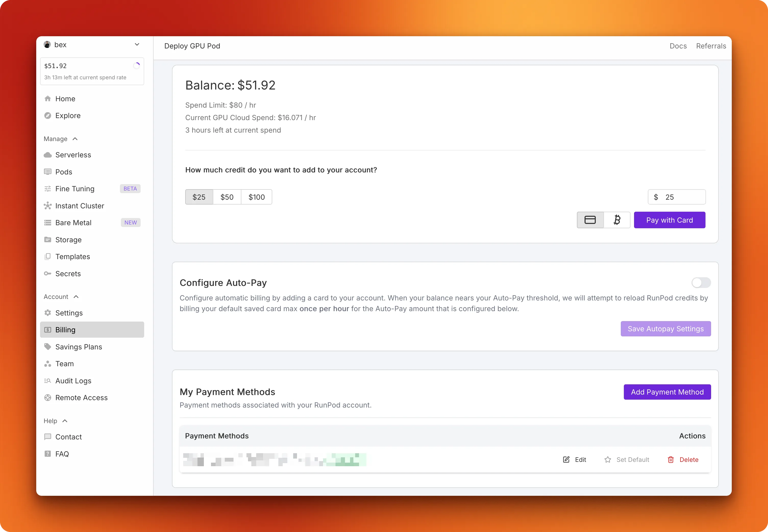Click the Pay with Card button
This screenshot has width=768, height=532.
[x=669, y=220]
